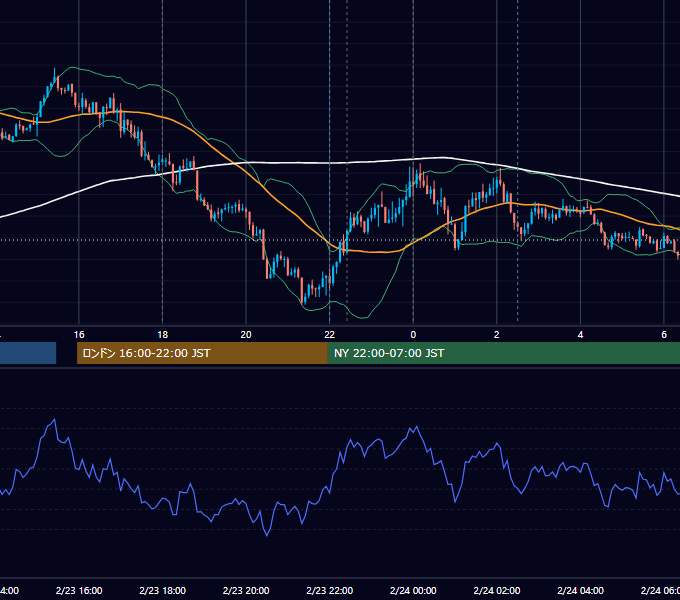
Task: Click the "20" hour label on the price chart axis
Action: [246, 335]
